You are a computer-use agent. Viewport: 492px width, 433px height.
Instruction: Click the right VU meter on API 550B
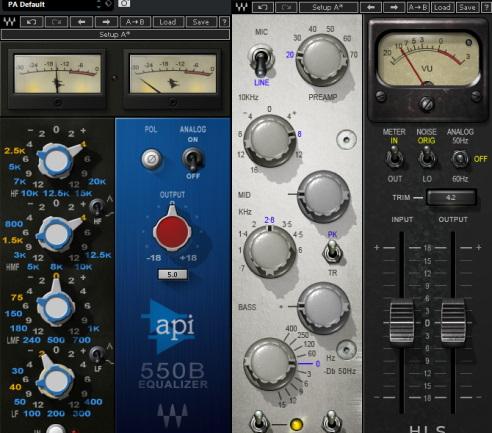[173, 74]
